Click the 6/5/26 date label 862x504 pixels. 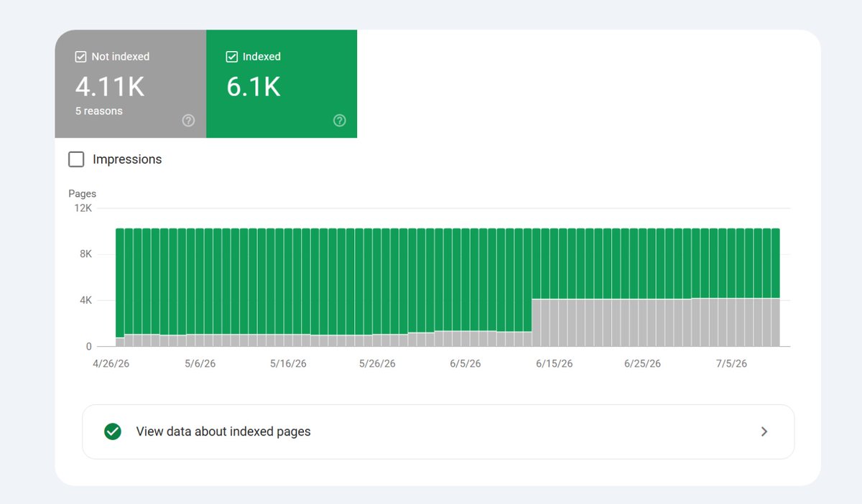click(x=465, y=364)
